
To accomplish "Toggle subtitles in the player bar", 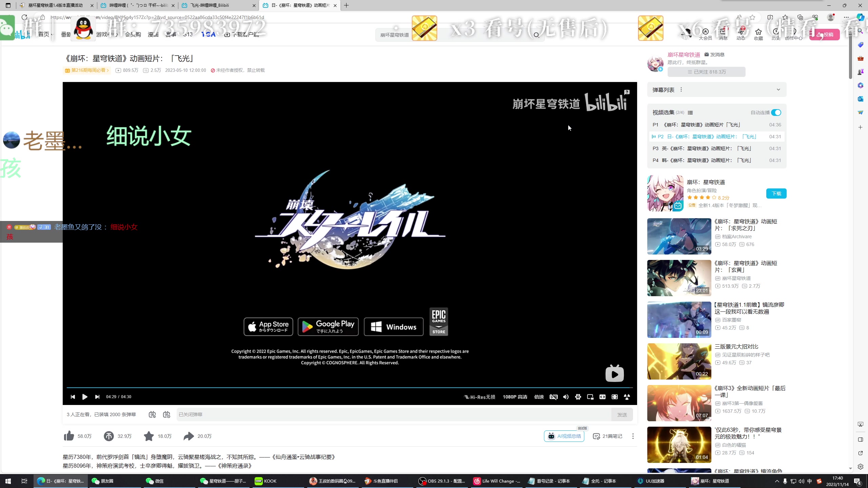I will [553, 397].
